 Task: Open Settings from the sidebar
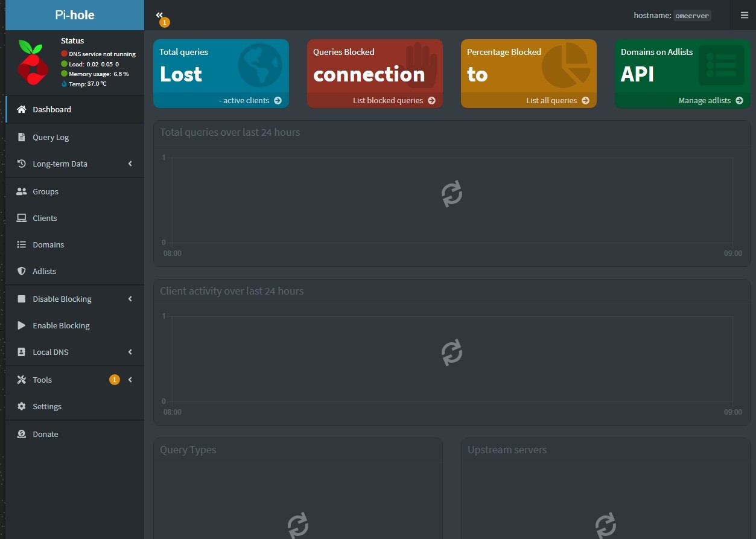pos(75,406)
